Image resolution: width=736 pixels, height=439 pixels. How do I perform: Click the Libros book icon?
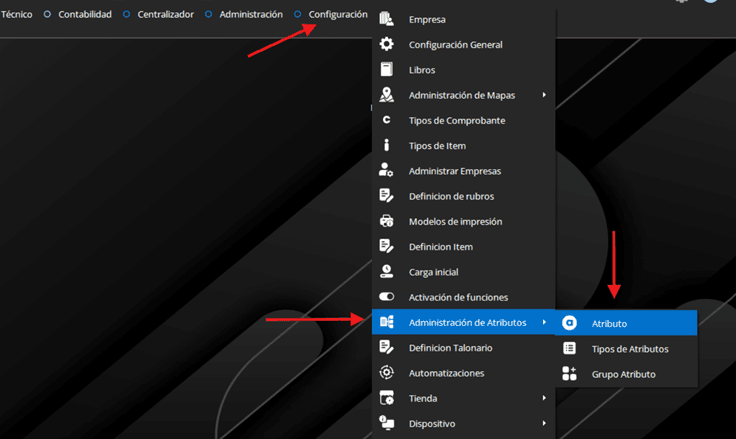[x=387, y=70]
